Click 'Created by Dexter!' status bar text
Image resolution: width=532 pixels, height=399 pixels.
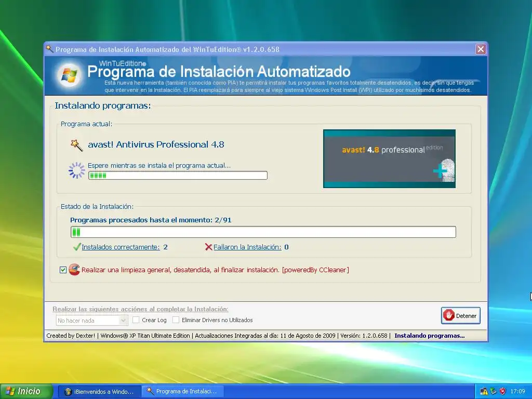click(71, 336)
